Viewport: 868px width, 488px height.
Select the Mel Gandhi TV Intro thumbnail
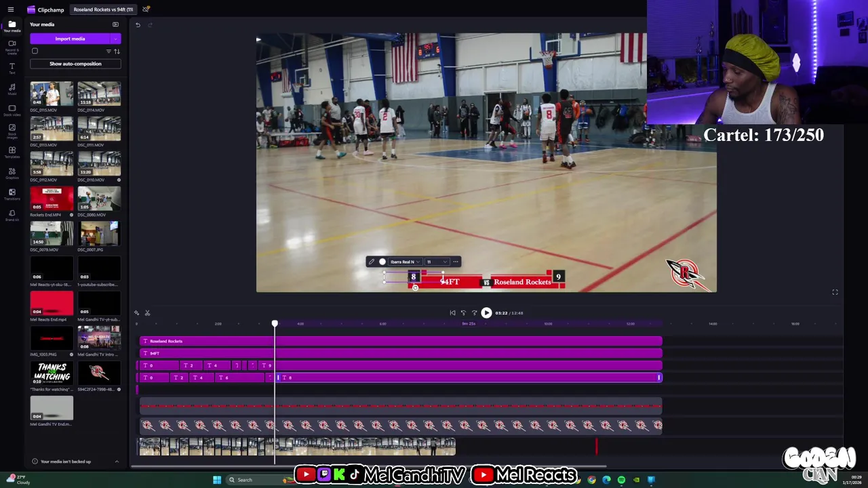click(99, 338)
